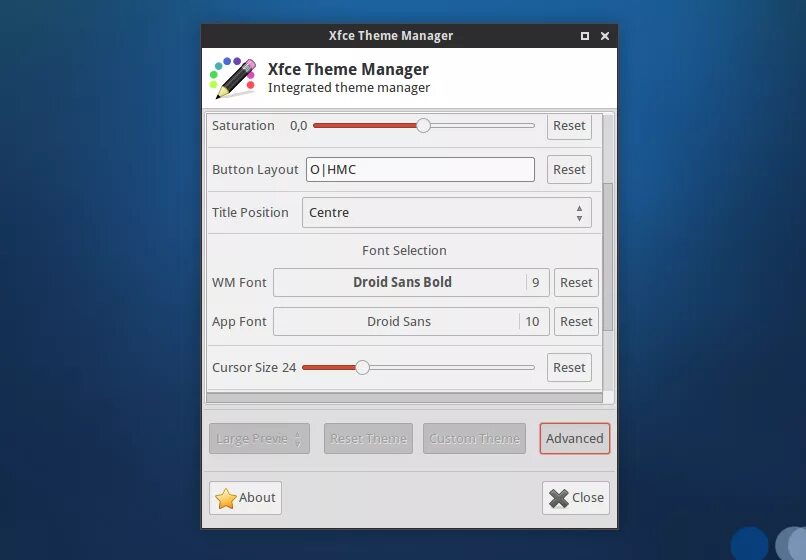Reset the Cursor Size slider

click(x=569, y=368)
